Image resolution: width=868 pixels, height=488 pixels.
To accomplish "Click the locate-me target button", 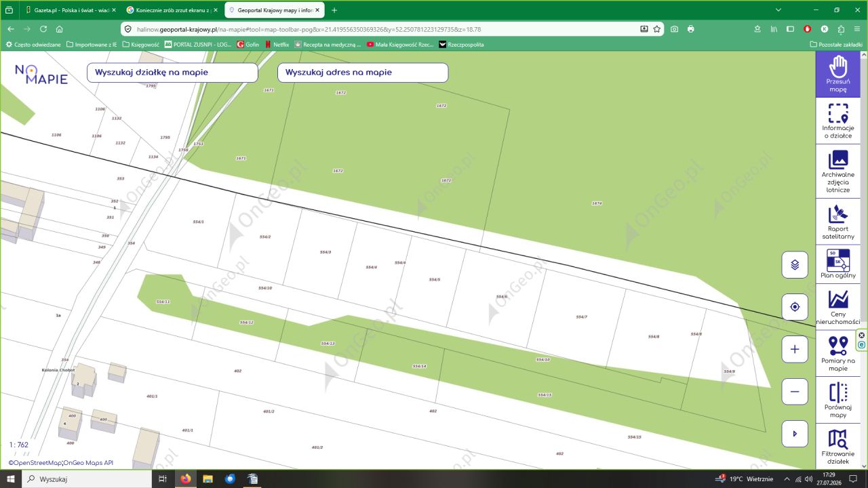I will point(795,307).
